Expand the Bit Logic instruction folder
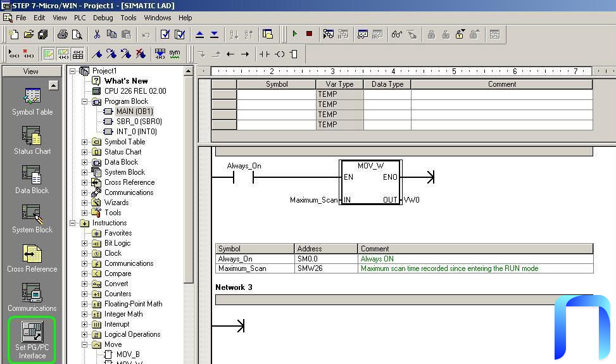 click(84, 244)
